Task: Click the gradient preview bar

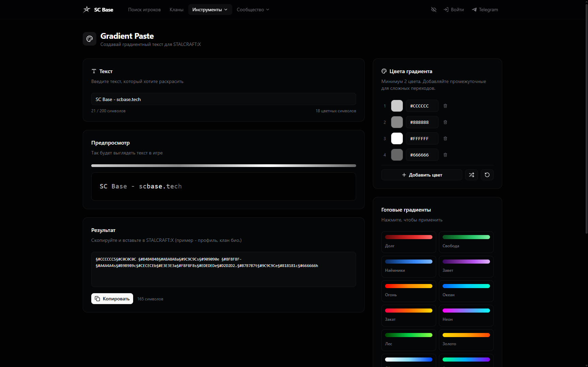Action: (x=224, y=166)
